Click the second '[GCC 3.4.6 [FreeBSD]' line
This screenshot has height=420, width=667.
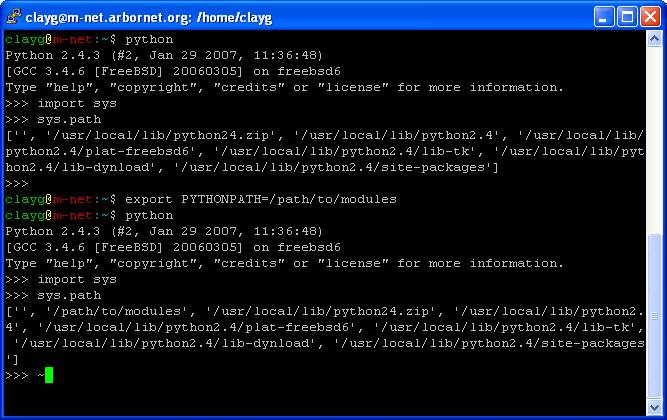tap(173, 247)
